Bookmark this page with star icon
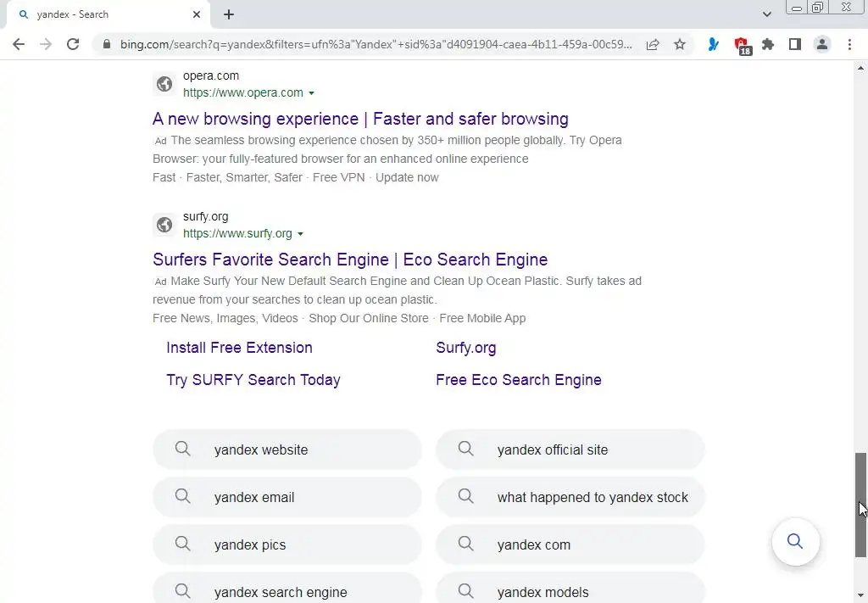This screenshot has height=603, width=868. (680, 45)
